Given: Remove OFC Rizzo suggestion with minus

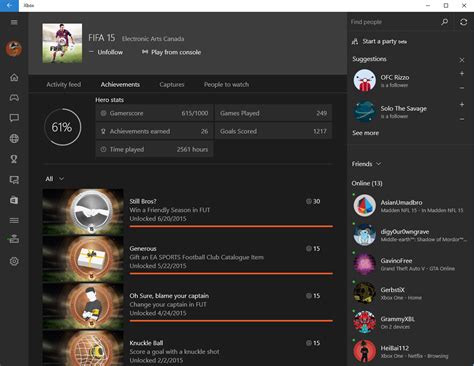Looking at the screenshot, I should 462,88.
